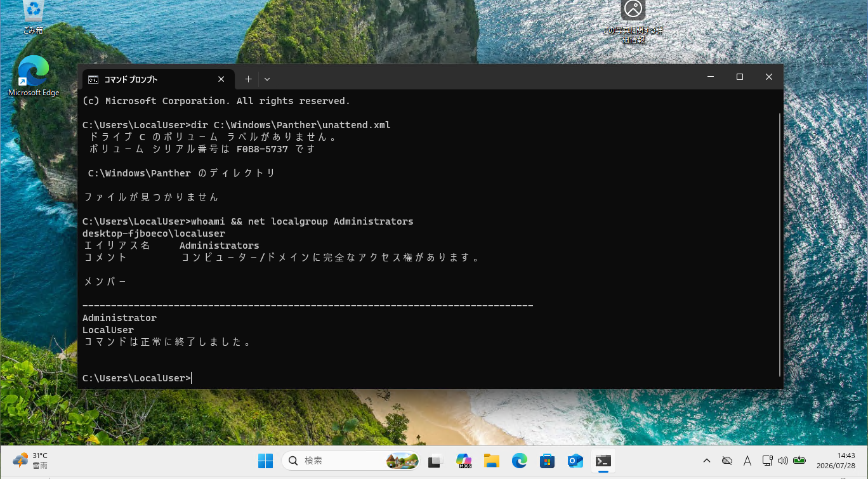Image resolution: width=868 pixels, height=479 pixels.
Task: Focus the taskbar 検索 search box
Action: click(350, 461)
